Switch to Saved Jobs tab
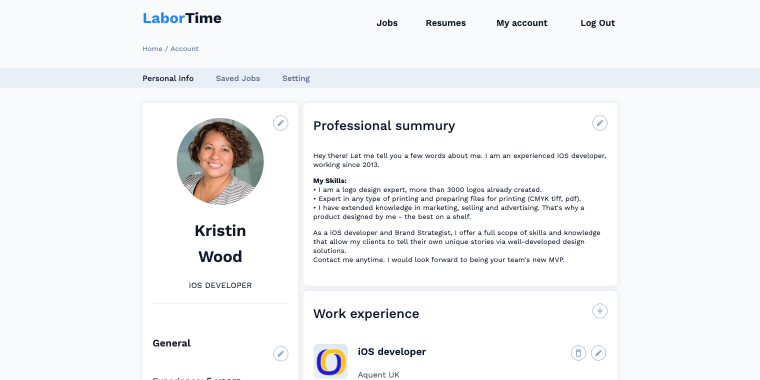This screenshot has height=380, width=760. 238,79
